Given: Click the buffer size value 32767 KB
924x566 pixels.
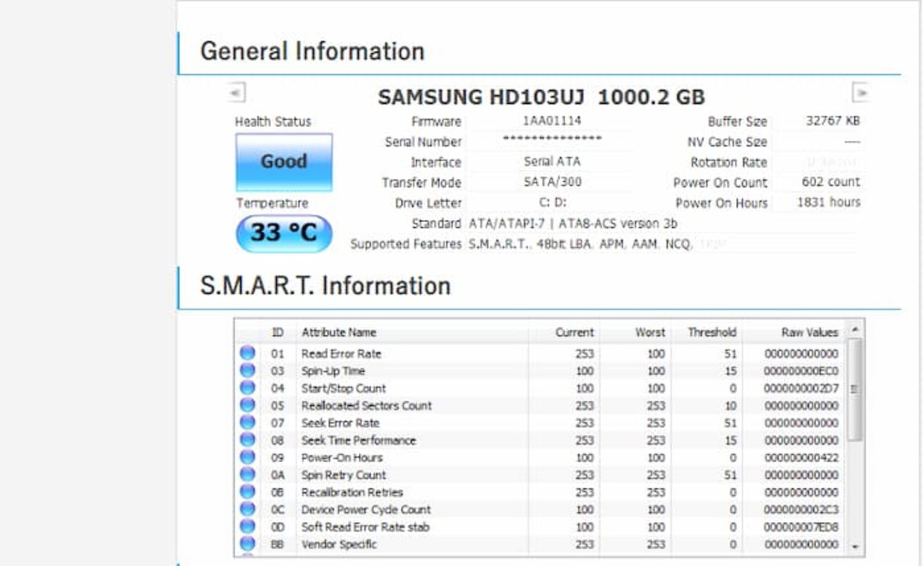Looking at the screenshot, I should [x=832, y=121].
